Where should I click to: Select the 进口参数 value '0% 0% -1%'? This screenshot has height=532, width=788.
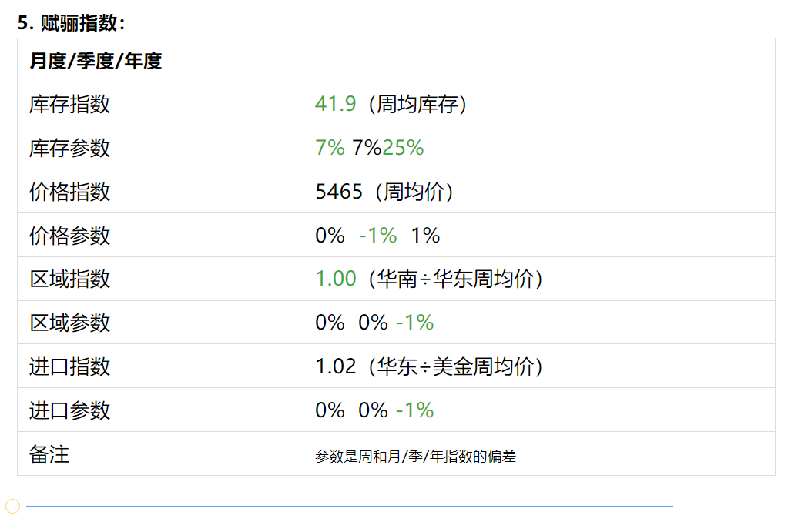[x=374, y=410]
